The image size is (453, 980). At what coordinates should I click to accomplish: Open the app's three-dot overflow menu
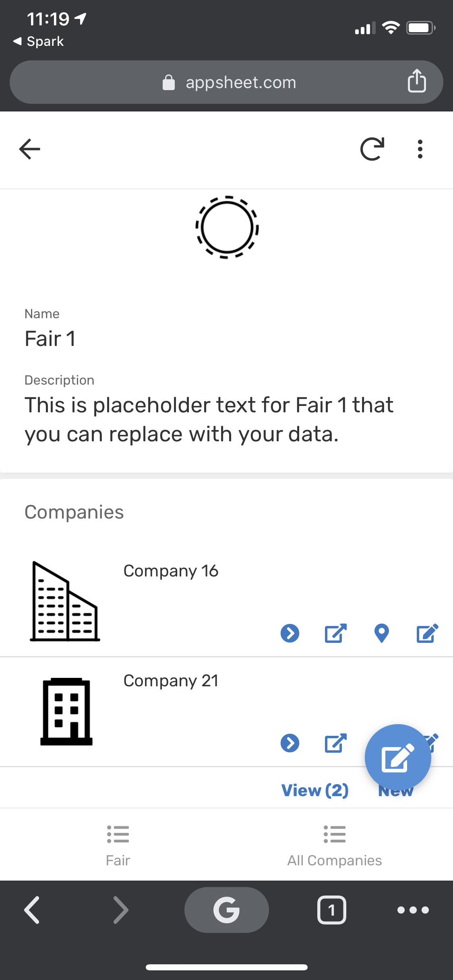click(x=420, y=149)
